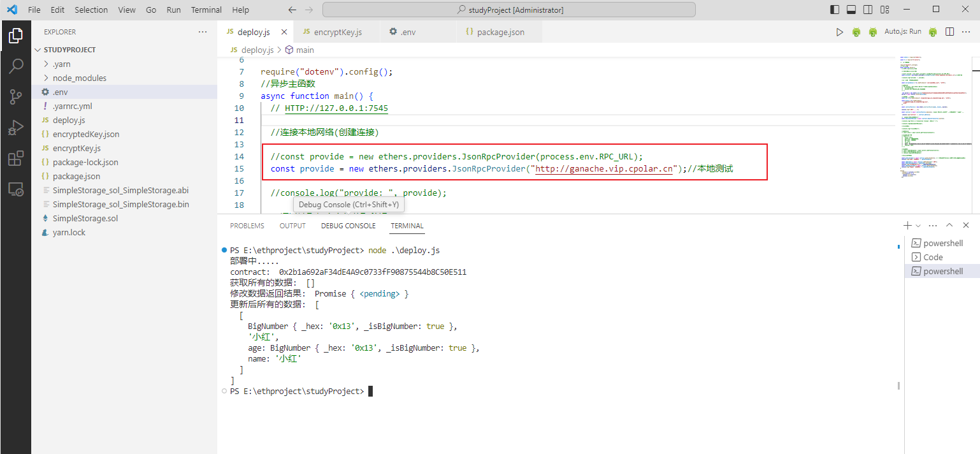Open the Selection menu
980x454 pixels.
(91, 10)
